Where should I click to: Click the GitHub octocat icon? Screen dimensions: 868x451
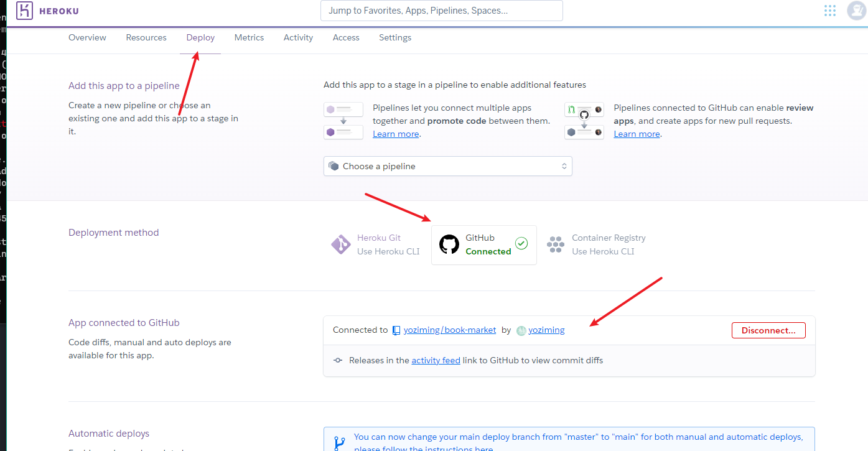tap(449, 244)
